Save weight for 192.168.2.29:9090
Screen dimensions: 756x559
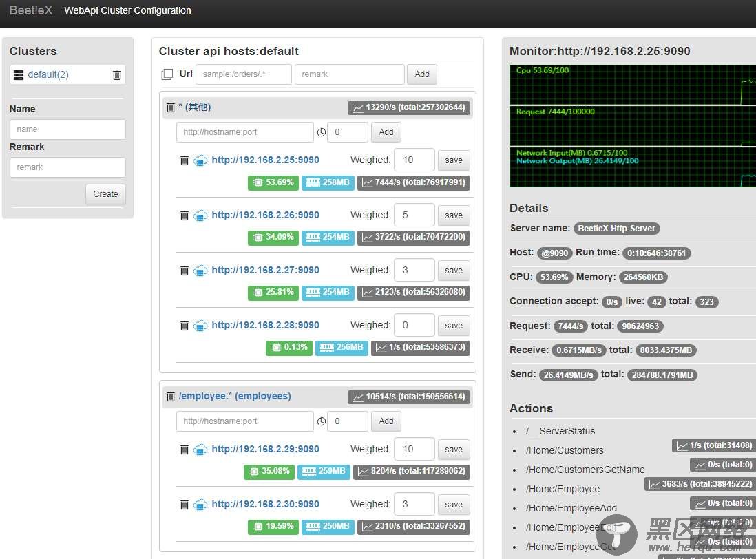point(454,449)
